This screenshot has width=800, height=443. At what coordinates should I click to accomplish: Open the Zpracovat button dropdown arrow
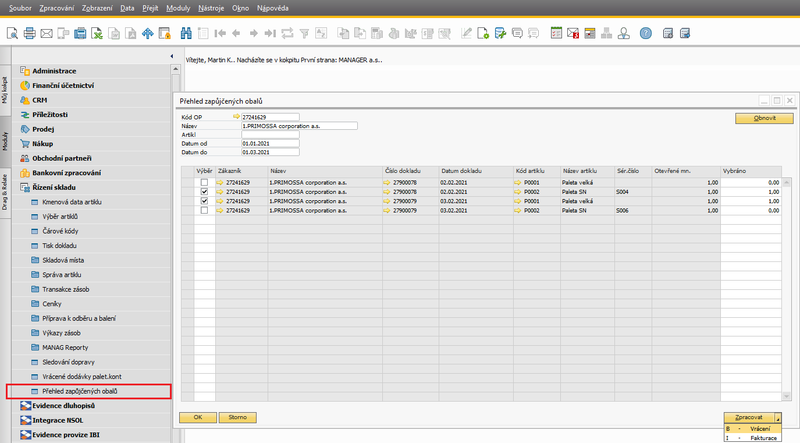[778, 417]
